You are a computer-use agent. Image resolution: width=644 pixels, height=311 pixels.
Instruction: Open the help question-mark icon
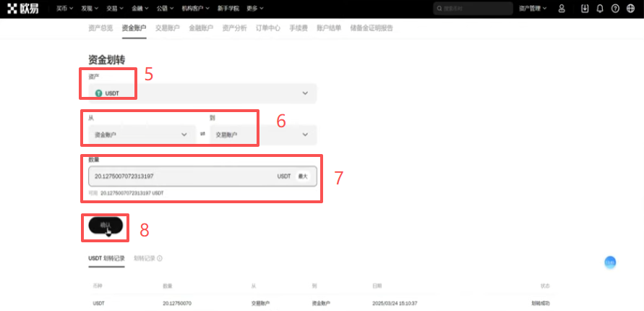click(x=615, y=9)
